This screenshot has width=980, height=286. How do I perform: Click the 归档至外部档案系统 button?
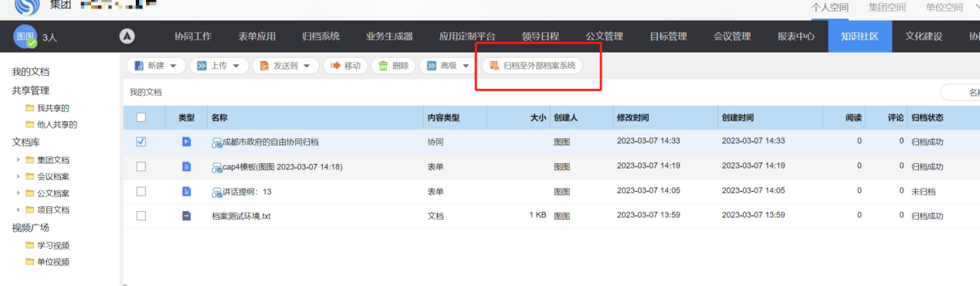(532, 66)
